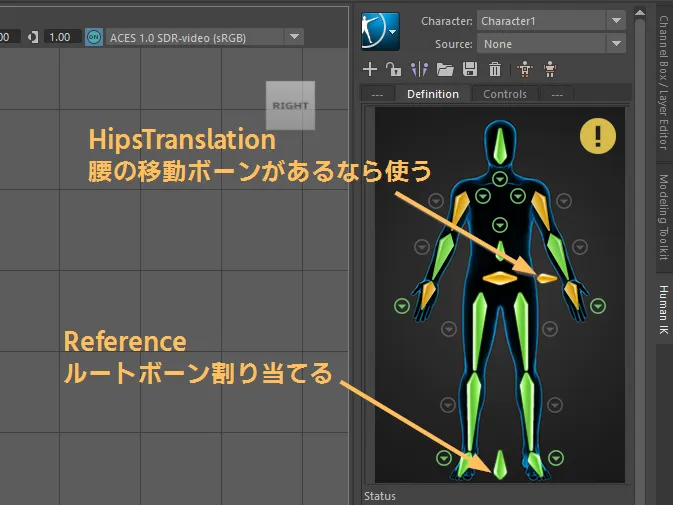Click the trash delete icon

coord(495,69)
